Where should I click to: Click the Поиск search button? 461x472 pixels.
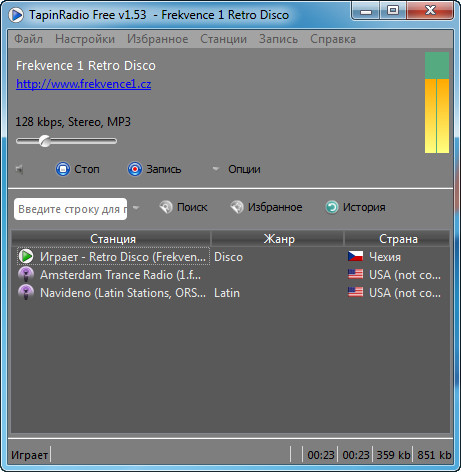[x=183, y=207]
